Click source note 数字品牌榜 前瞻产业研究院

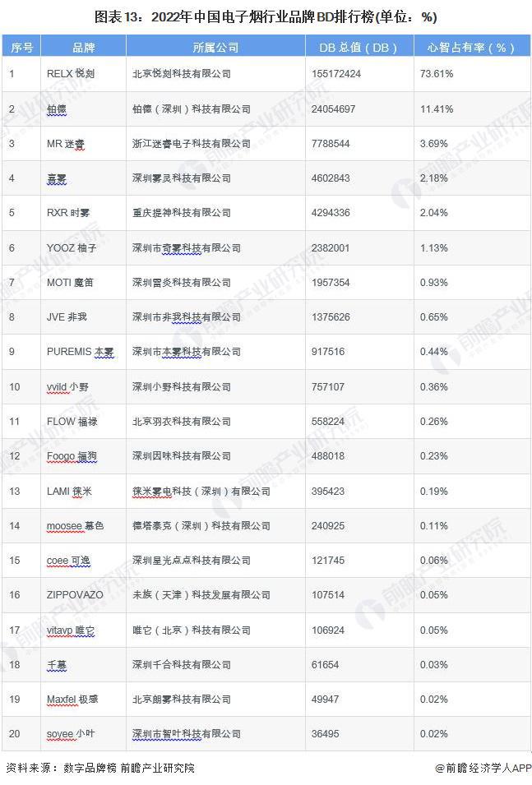[x=129, y=768]
